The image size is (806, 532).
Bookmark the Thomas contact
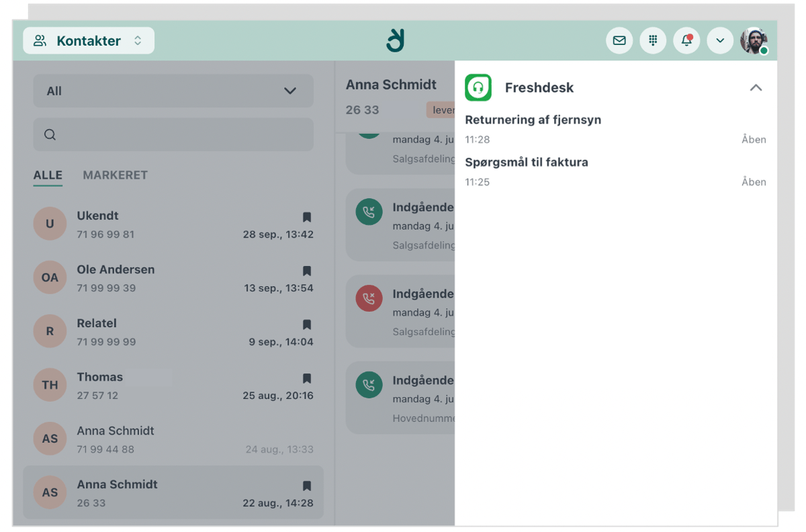[x=307, y=378]
